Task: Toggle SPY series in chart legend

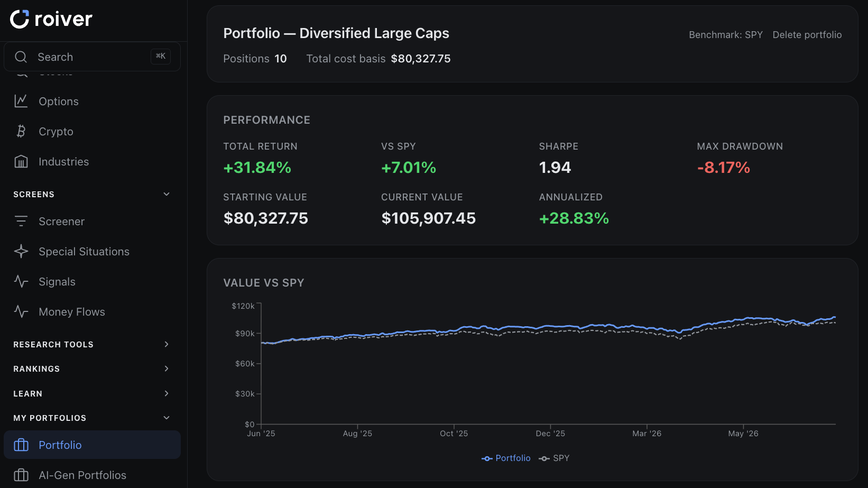Action: point(554,458)
